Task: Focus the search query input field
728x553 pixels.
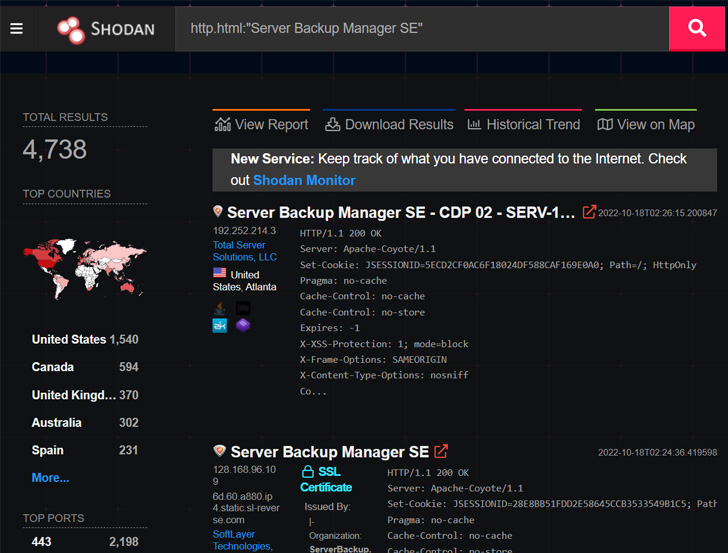Action: click(x=422, y=29)
